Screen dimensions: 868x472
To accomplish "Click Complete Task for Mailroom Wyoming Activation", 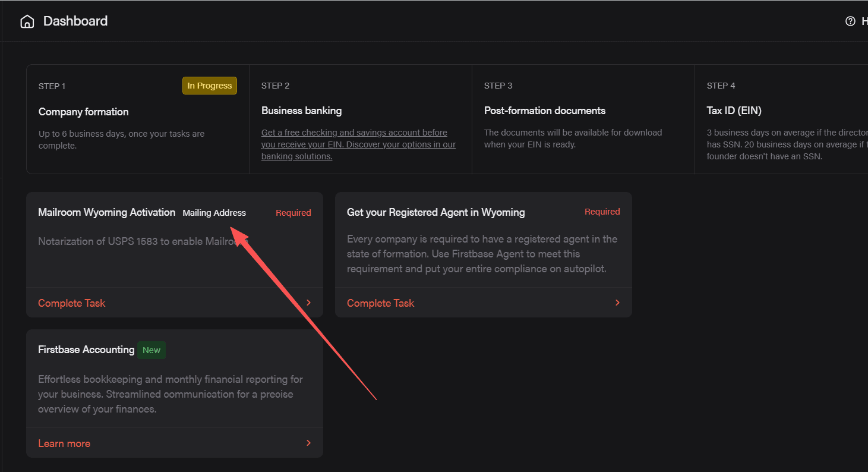I will (x=71, y=303).
